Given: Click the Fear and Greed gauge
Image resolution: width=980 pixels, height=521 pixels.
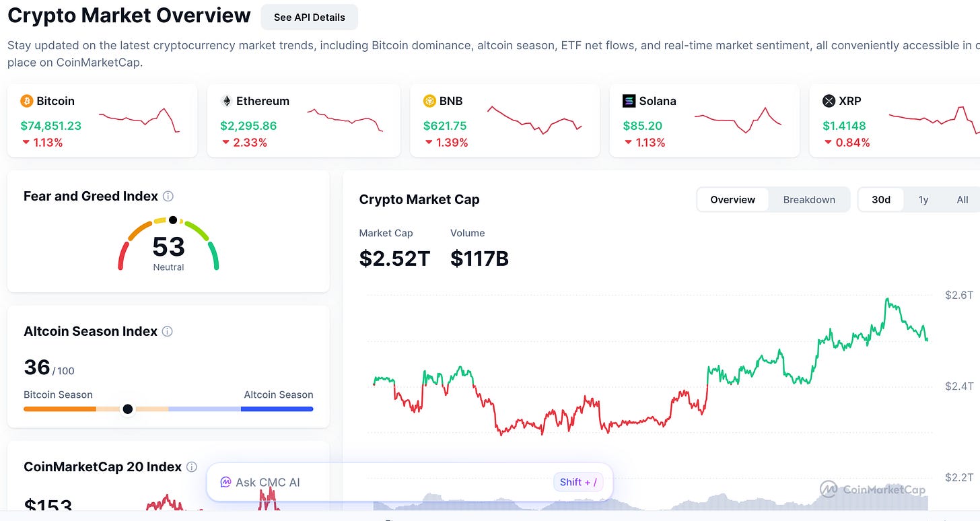Looking at the screenshot, I should point(169,244).
